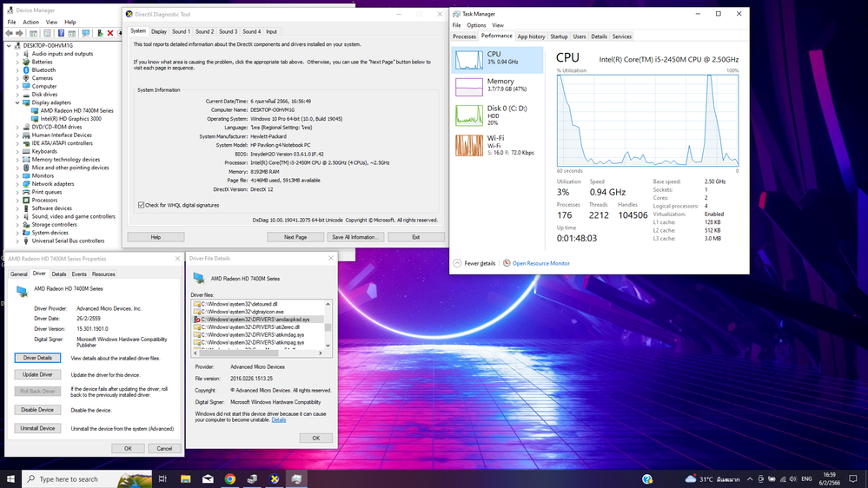Expand the Keyboards category
Viewport: 868px width, 488px height.
click(x=17, y=152)
